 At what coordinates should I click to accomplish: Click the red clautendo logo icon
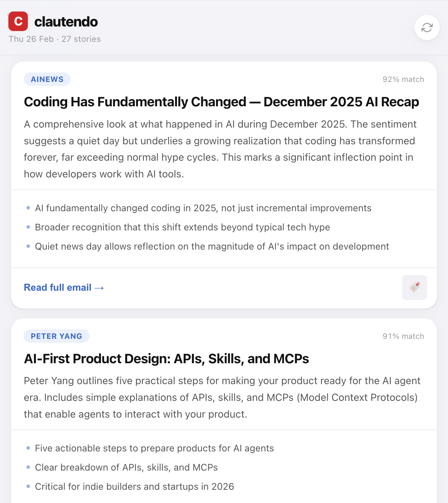click(18, 22)
